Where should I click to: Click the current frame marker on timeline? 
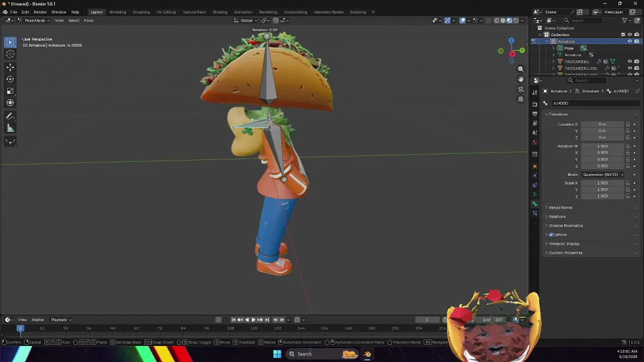click(x=21, y=328)
